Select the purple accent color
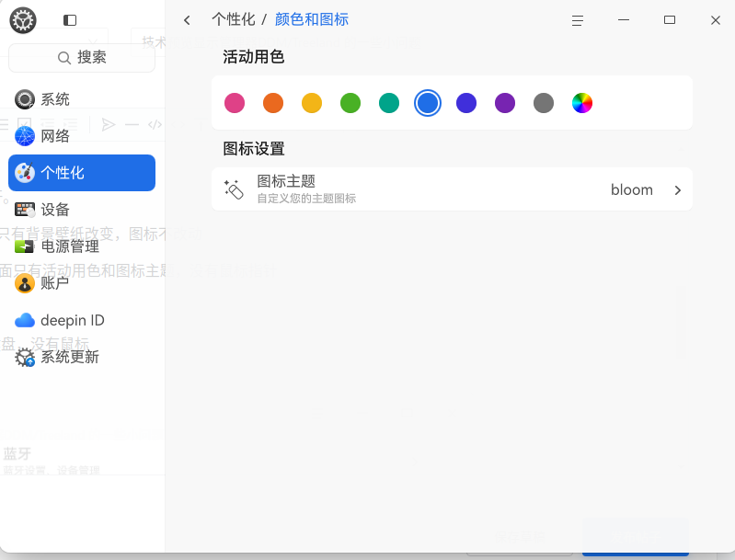The width and height of the screenshot is (735, 560). 505,103
